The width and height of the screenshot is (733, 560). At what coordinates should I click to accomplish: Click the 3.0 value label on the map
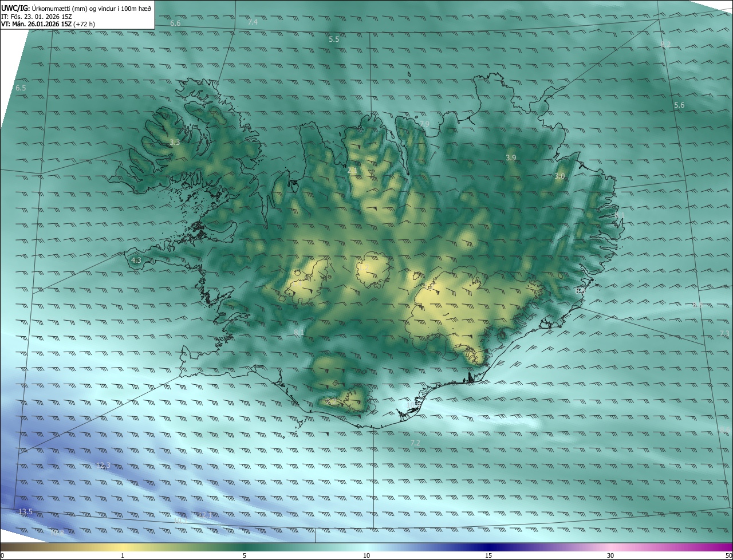click(x=559, y=176)
